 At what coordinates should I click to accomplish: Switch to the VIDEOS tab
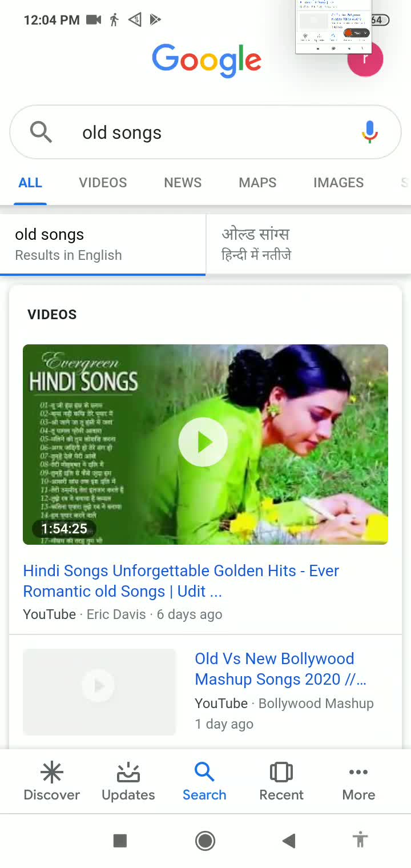point(103,183)
